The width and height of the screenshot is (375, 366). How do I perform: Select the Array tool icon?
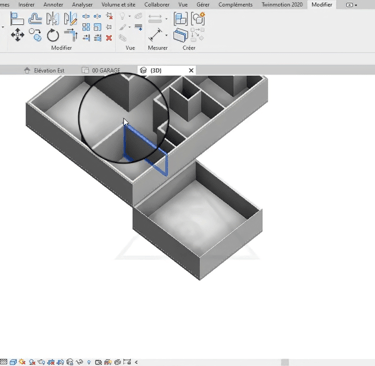click(x=86, y=27)
